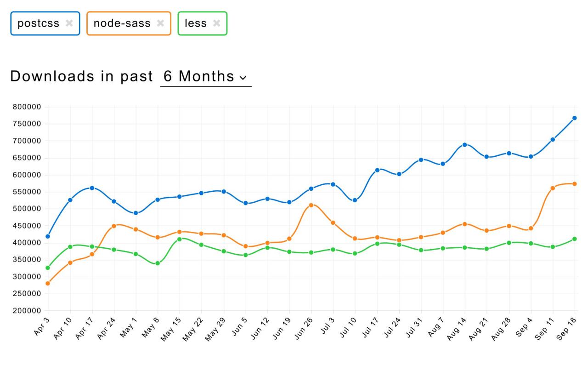588x365 pixels.
Task: Select the less tag label
Action: [x=196, y=23]
